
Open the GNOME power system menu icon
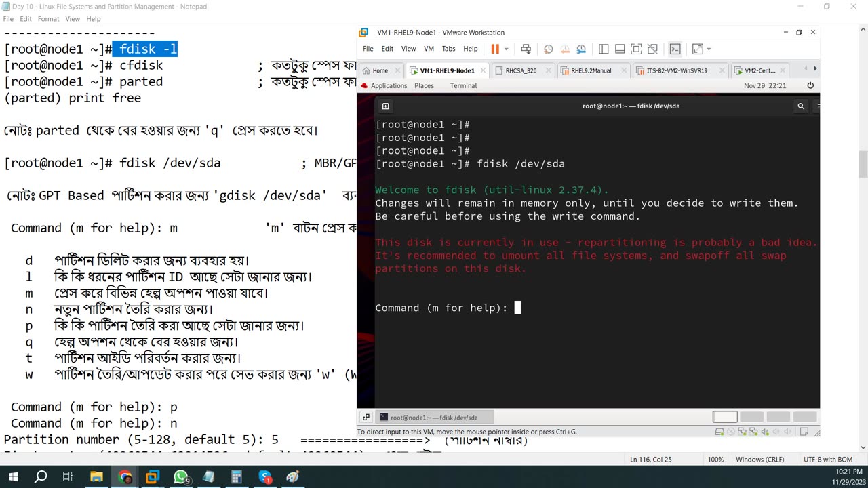810,86
